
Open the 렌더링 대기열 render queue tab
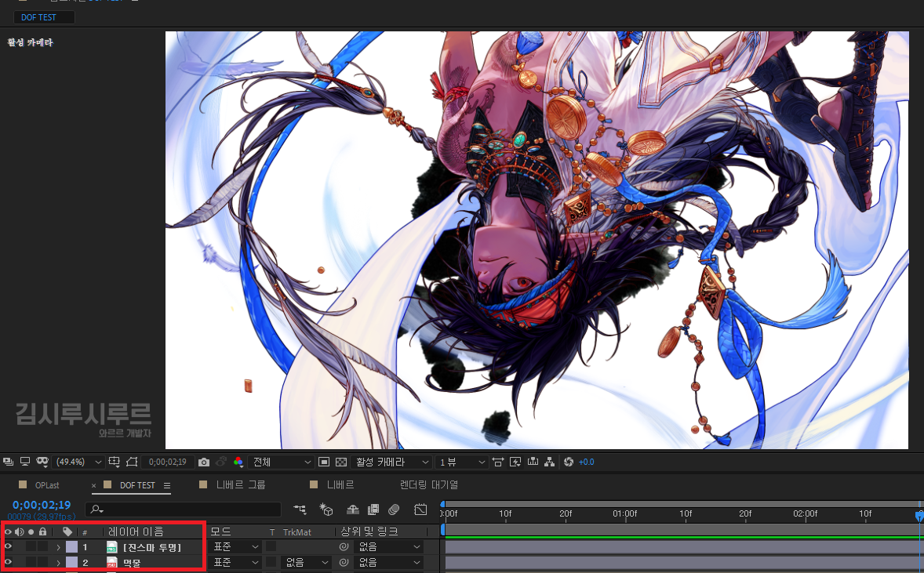tap(429, 484)
